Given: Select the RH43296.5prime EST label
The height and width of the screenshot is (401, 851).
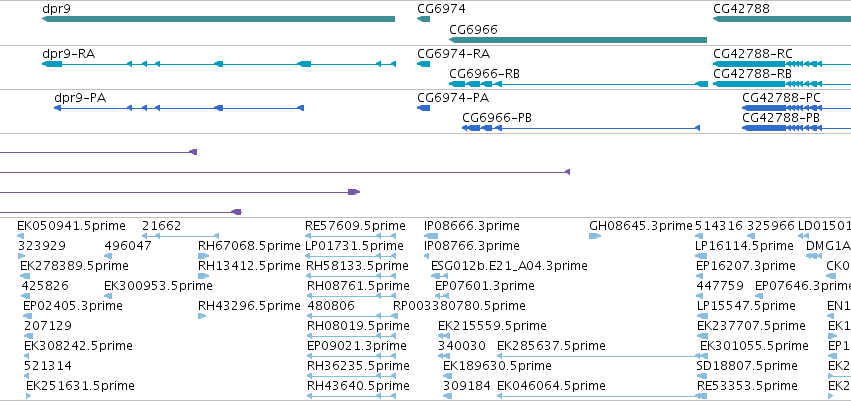Looking at the screenshot, I should tap(249, 305).
